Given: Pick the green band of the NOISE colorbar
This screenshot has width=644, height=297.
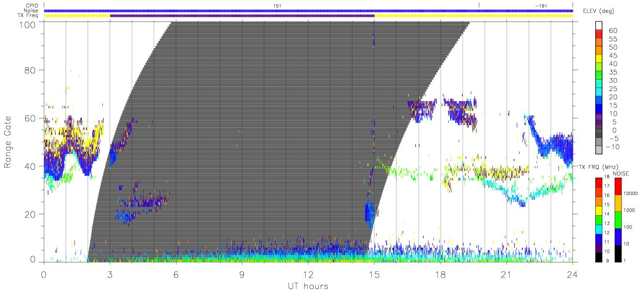Looking at the screenshot, I should [619, 220].
